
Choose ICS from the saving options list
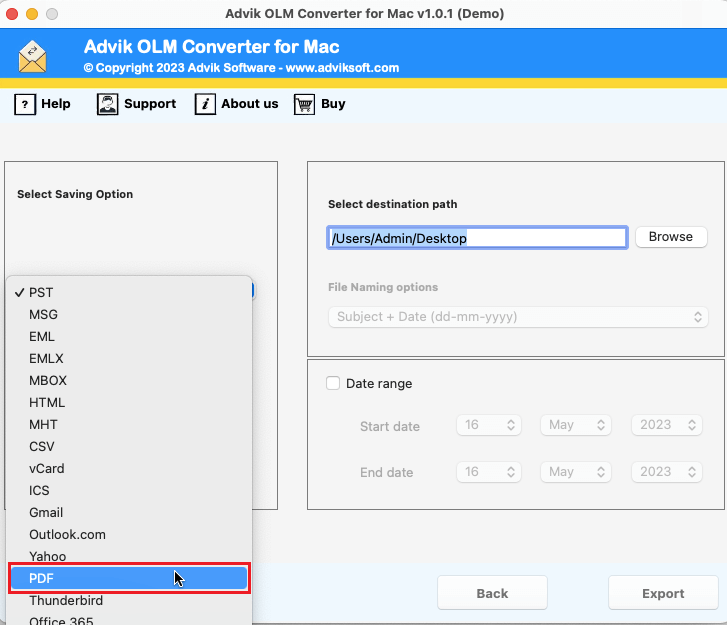(x=129, y=491)
